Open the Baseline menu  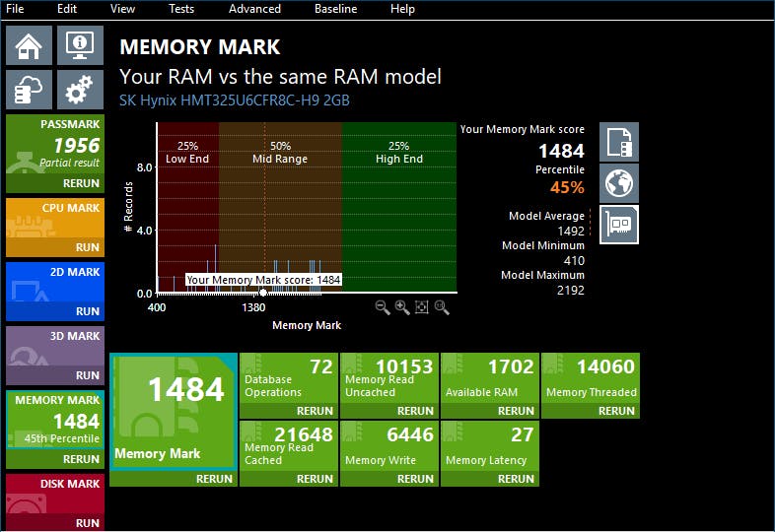[335, 9]
